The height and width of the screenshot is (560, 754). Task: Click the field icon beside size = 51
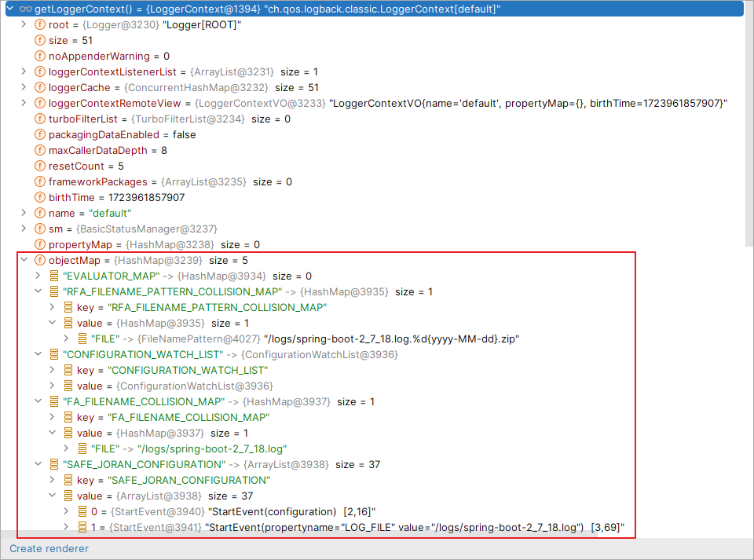point(39,40)
